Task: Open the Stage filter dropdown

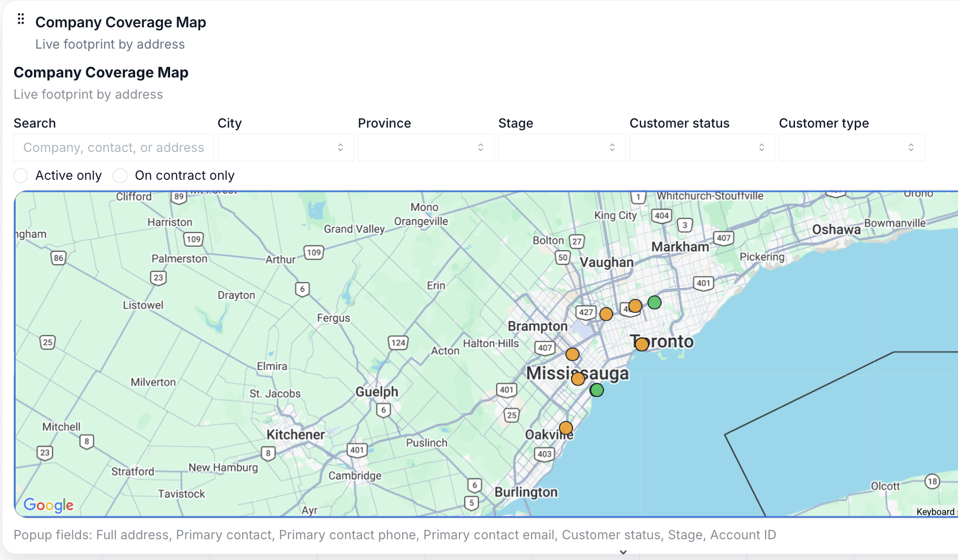Action: tap(561, 147)
